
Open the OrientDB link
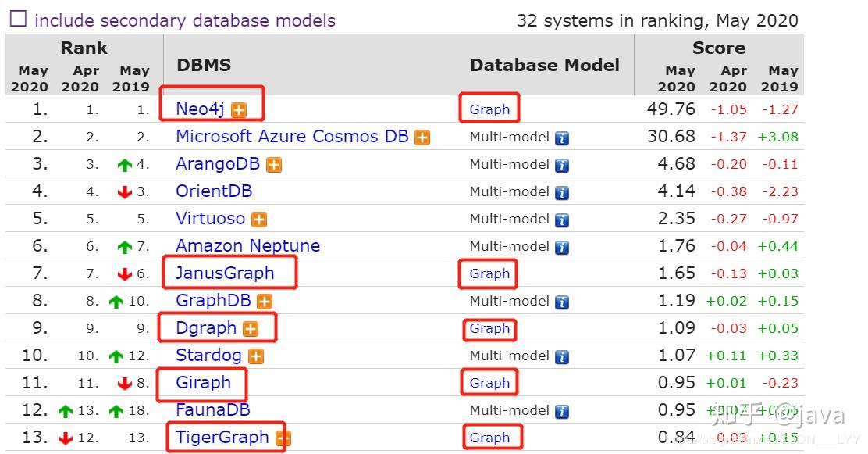214,191
